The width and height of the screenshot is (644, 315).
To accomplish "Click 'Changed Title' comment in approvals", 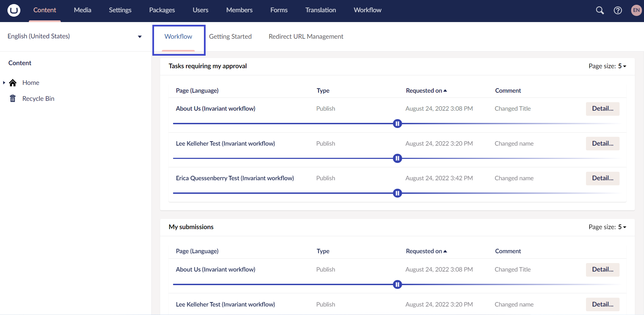I will tap(513, 109).
